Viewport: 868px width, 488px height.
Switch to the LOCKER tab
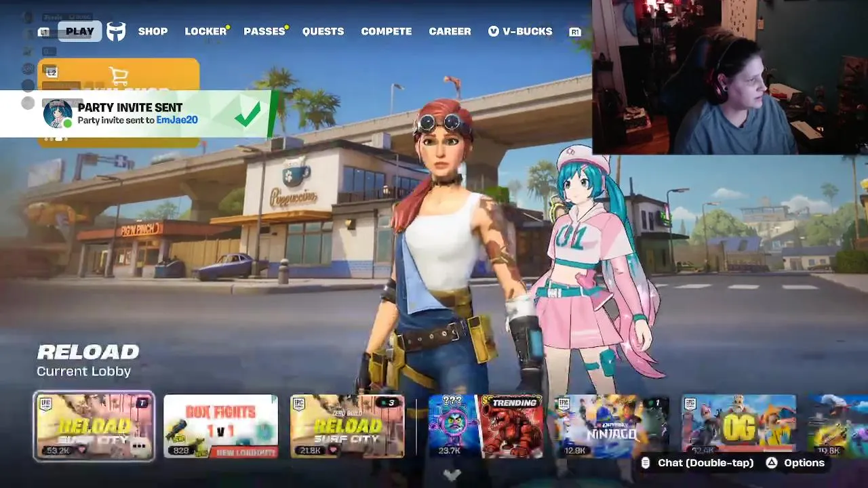(205, 31)
